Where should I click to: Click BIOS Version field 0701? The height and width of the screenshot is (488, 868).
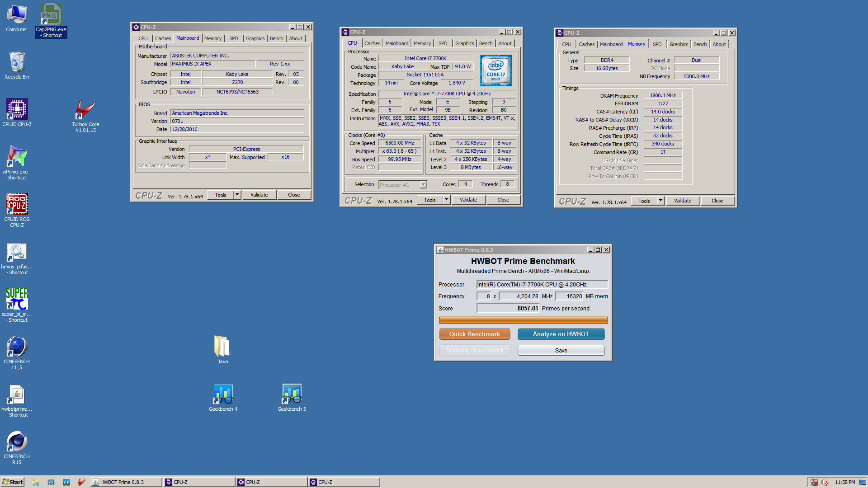pos(237,121)
